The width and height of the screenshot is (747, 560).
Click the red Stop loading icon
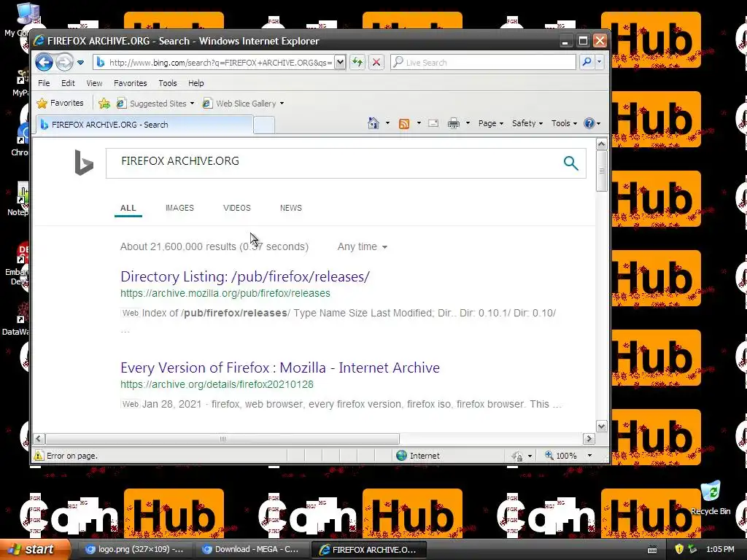click(x=376, y=63)
